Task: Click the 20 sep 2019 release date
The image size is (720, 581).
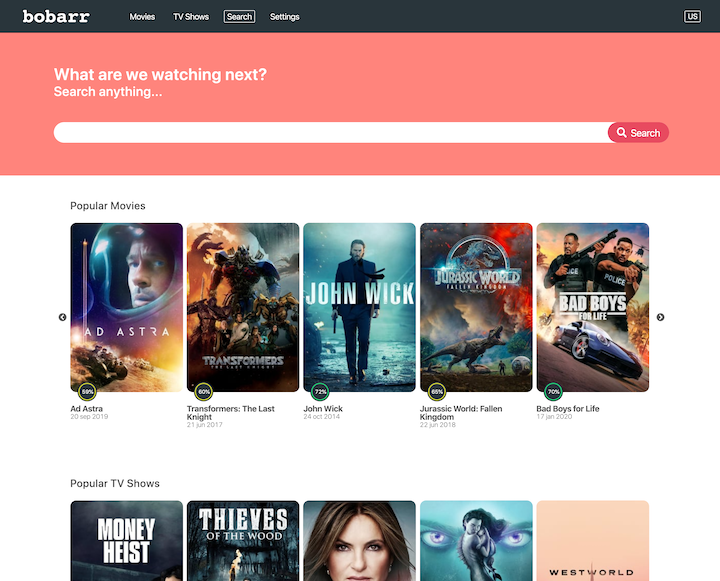Action: point(89,417)
